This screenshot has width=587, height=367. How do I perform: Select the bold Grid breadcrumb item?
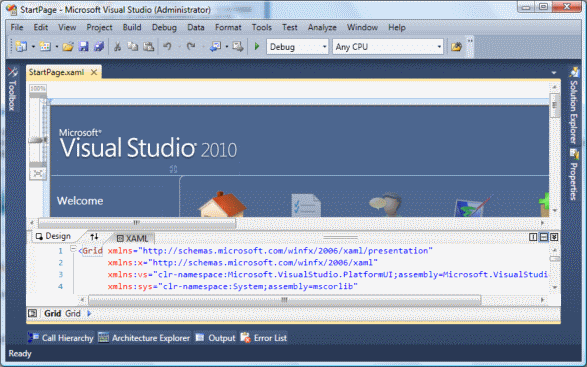(52, 313)
